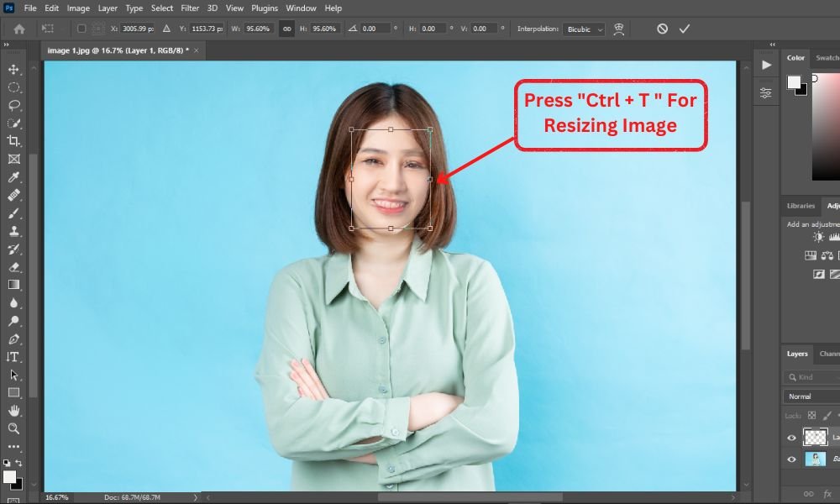Select the Pen tool
The width and height of the screenshot is (840, 504).
tap(14, 339)
